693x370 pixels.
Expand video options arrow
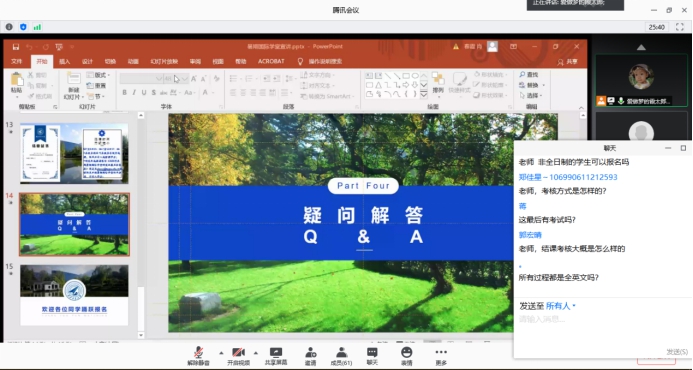coord(255,352)
